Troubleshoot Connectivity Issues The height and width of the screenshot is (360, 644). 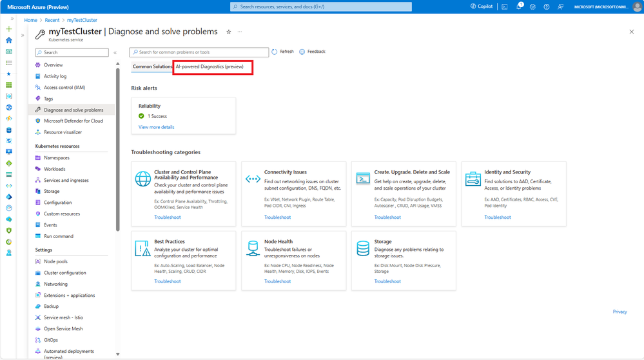(x=277, y=217)
